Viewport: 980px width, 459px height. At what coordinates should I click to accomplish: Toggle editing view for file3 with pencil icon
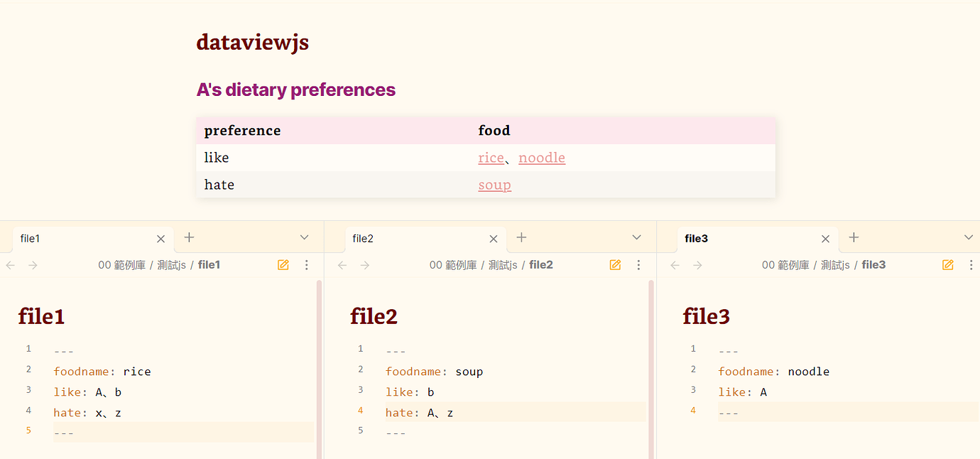(x=947, y=264)
